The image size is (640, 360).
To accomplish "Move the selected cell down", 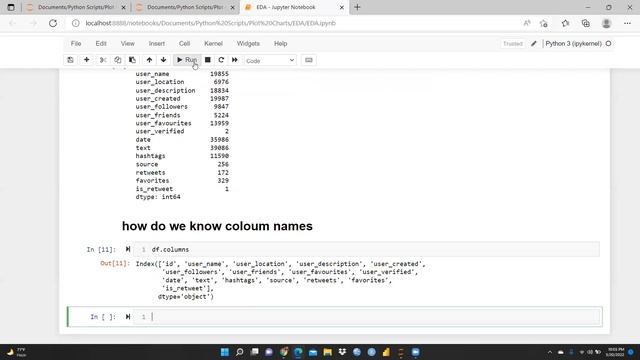I will [163, 60].
